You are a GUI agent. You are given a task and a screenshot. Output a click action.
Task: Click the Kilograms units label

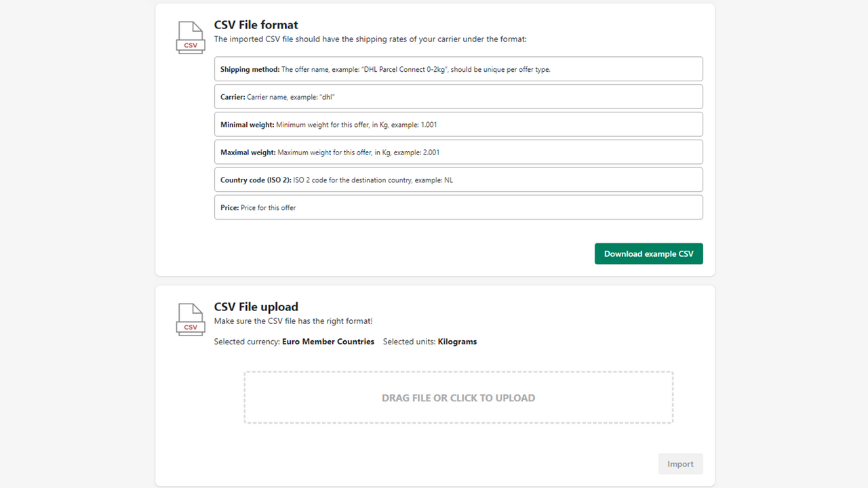click(456, 341)
